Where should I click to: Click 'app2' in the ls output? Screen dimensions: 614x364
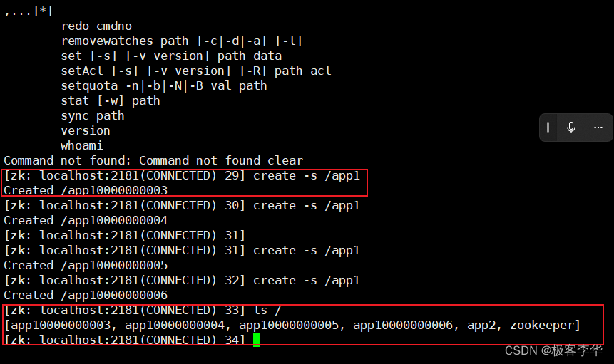(x=481, y=326)
